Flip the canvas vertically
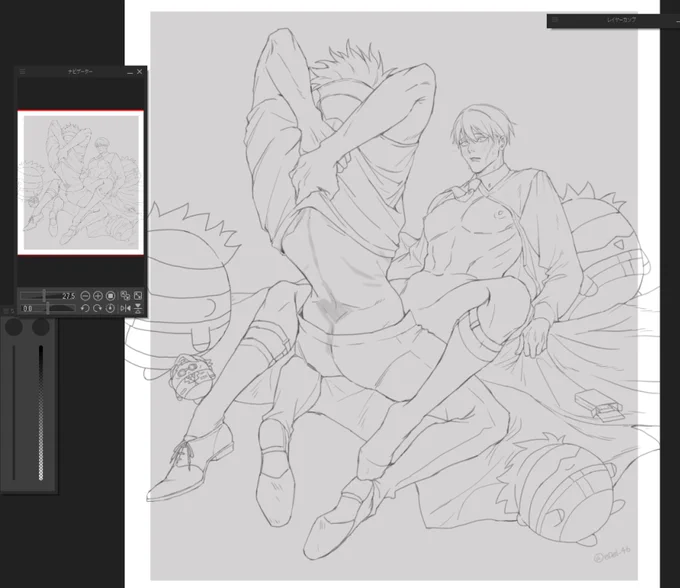The image size is (680, 588). (138, 308)
